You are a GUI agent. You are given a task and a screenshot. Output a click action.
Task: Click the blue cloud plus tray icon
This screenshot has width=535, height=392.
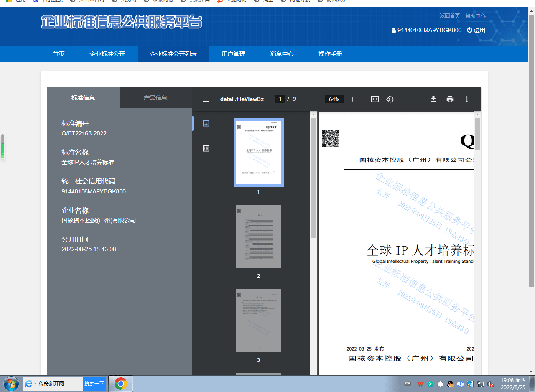click(461, 384)
